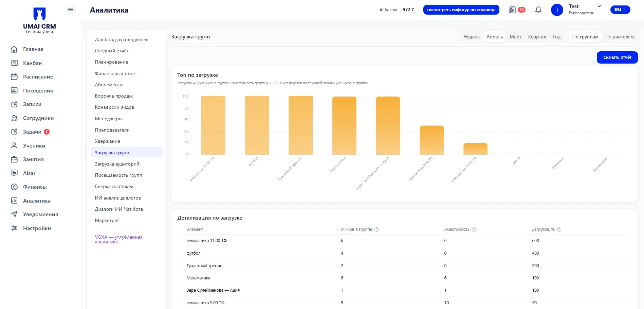Select the Неделя period option

[x=471, y=37]
